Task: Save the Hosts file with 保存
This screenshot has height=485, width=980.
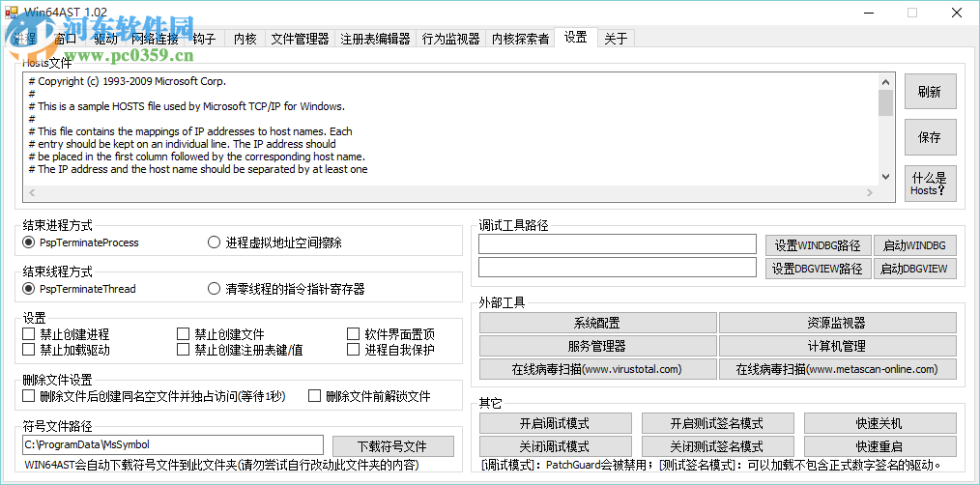Action: tap(930, 137)
